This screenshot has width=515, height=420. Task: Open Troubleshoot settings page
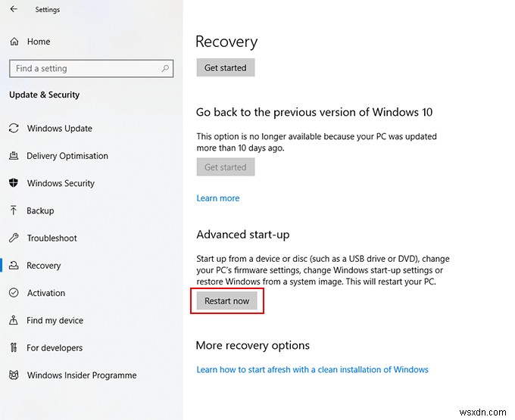pos(52,238)
